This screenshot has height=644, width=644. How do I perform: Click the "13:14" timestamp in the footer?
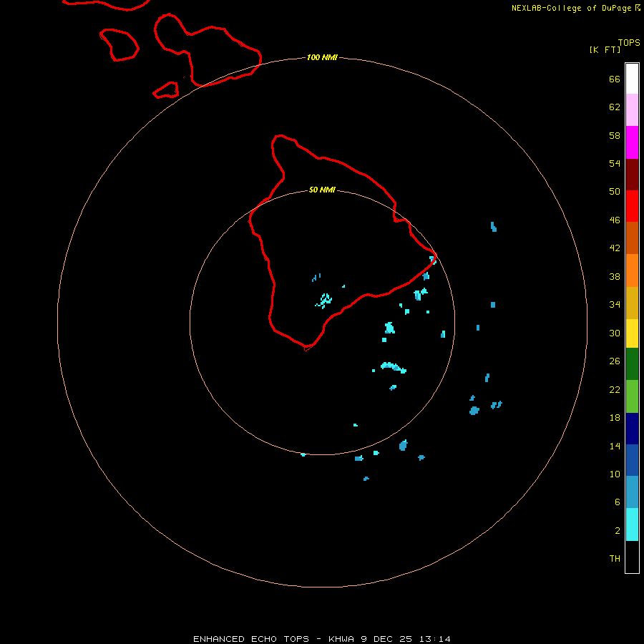(x=435, y=639)
